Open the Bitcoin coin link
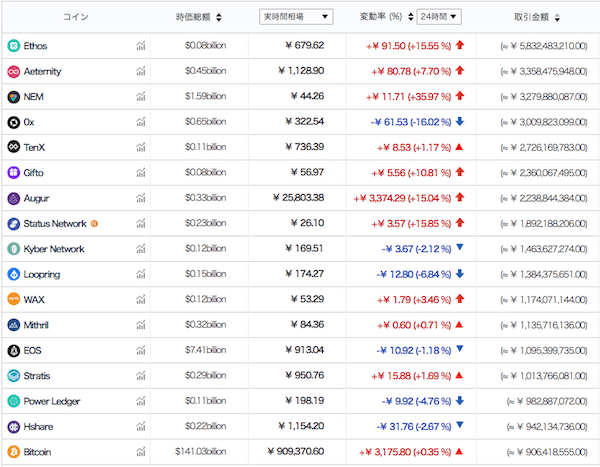 click(x=37, y=452)
